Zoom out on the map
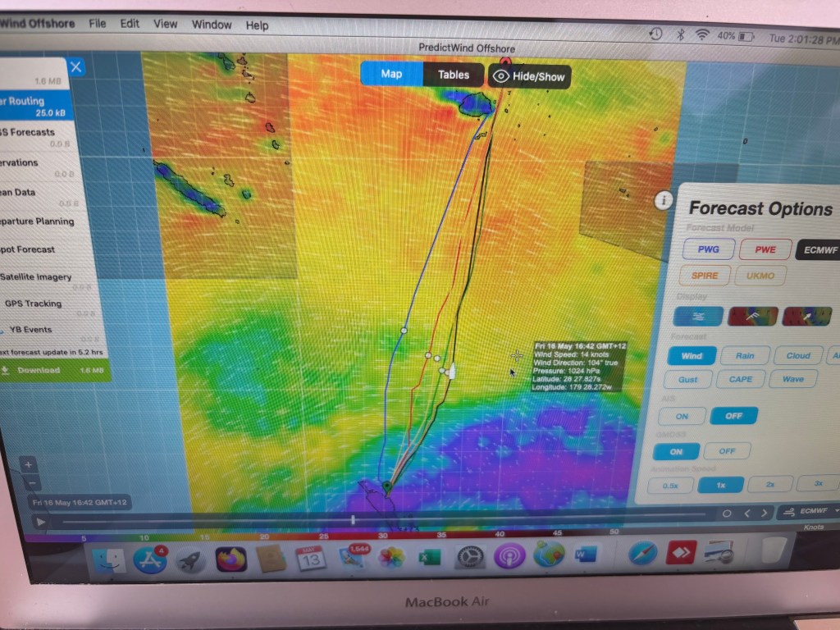Image resolution: width=840 pixels, height=630 pixels. tap(32, 483)
